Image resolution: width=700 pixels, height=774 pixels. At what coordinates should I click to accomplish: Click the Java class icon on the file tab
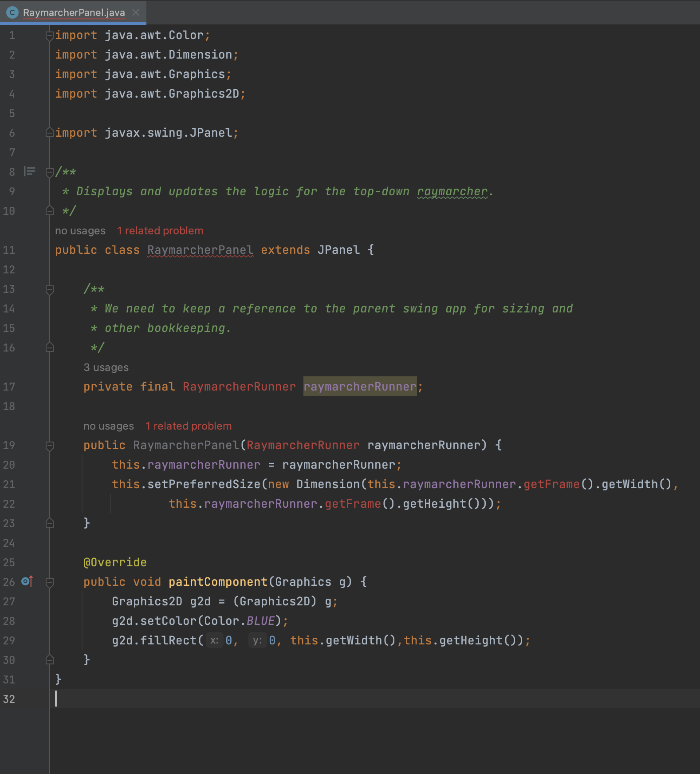click(12, 12)
